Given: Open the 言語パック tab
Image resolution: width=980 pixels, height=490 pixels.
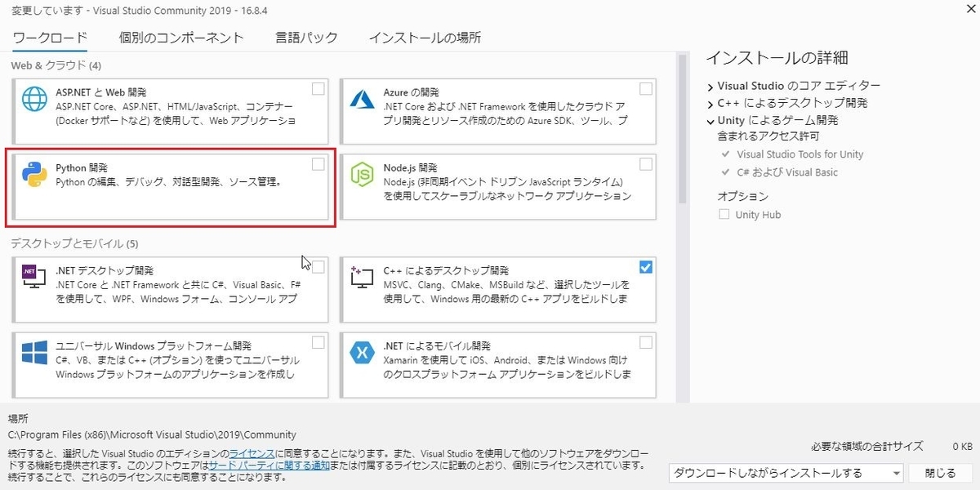Looking at the screenshot, I should 306,37.
